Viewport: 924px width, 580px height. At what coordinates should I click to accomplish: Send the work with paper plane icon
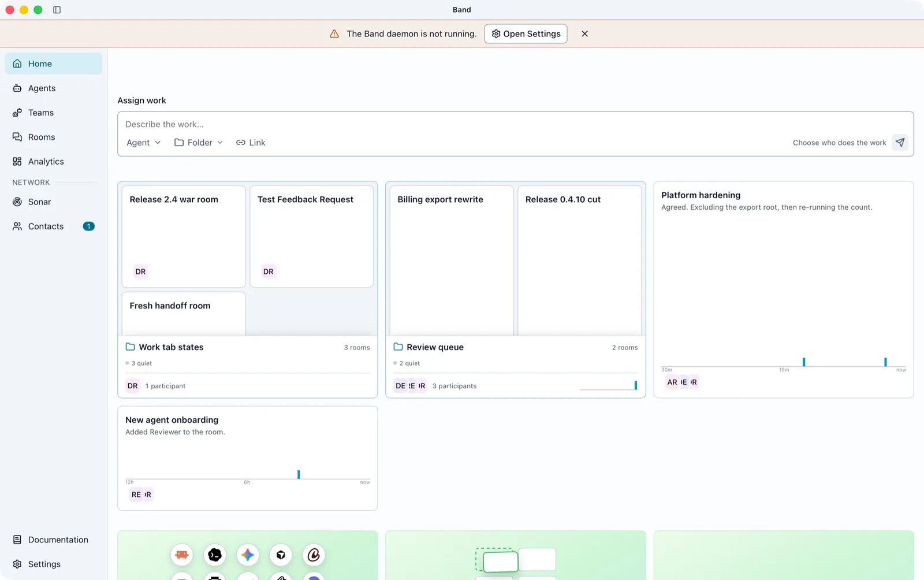(900, 143)
